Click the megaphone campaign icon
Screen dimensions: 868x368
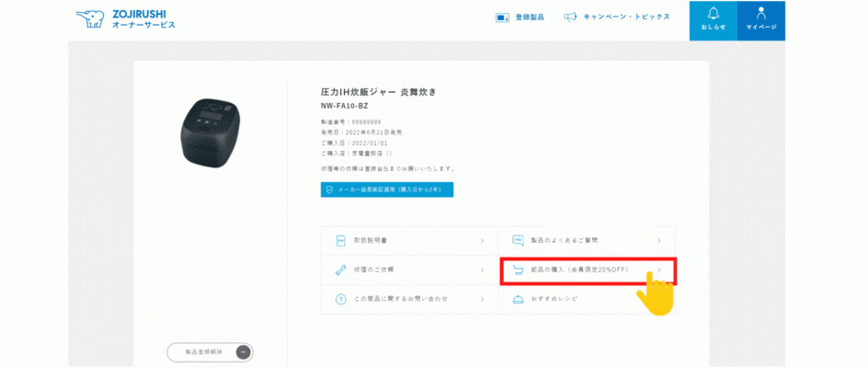[570, 17]
